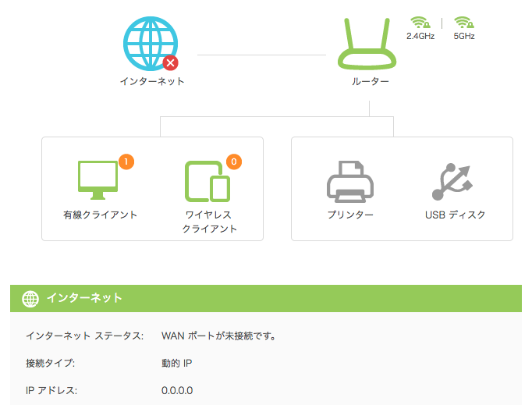The width and height of the screenshot is (532, 405).
Task: Open wired clients monitor icon
Action: (98, 180)
